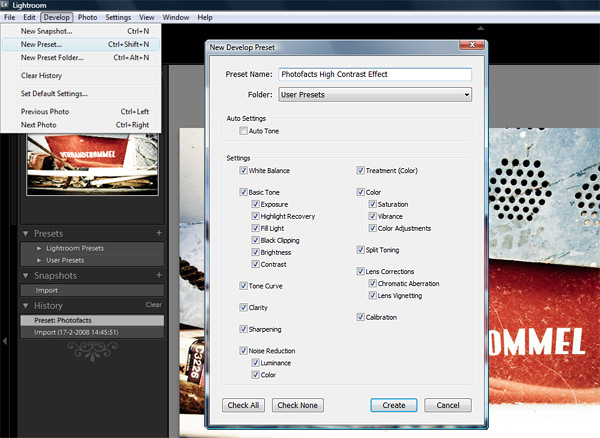Collapse top panel using the small up arrow
Image resolution: width=600 pixels, height=438 pixels.
(x=481, y=28)
